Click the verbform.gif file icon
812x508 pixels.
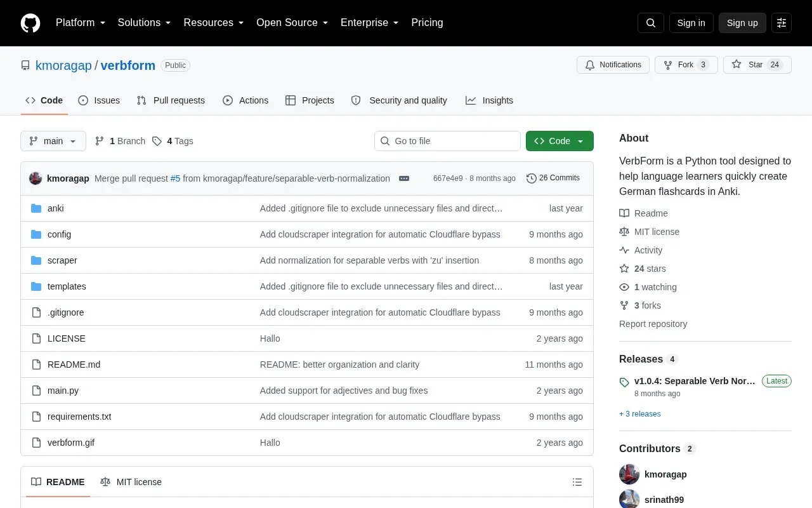point(36,443)
